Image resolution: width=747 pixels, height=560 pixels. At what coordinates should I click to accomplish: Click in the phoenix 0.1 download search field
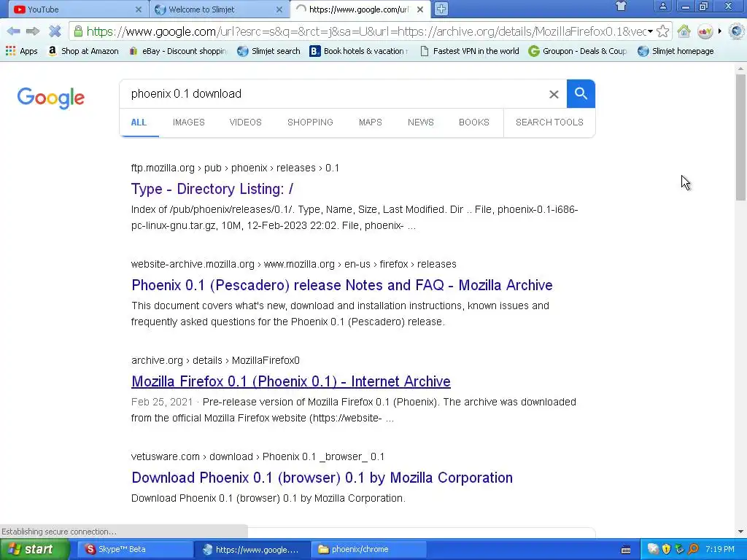coord(333,94)
